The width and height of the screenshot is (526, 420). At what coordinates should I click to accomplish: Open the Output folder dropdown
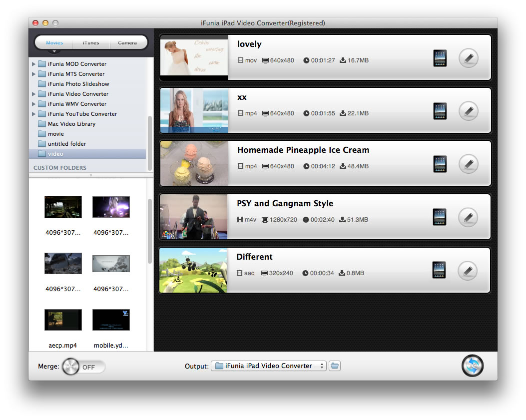click(x=268, y=366)
